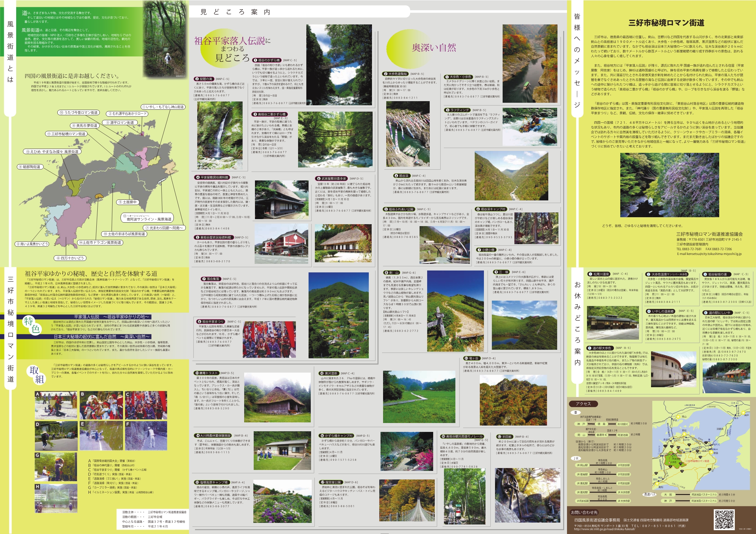The image size is (756, 534).
Task: Select map label ⑥四万十かいどう
Action: [70, 258]
